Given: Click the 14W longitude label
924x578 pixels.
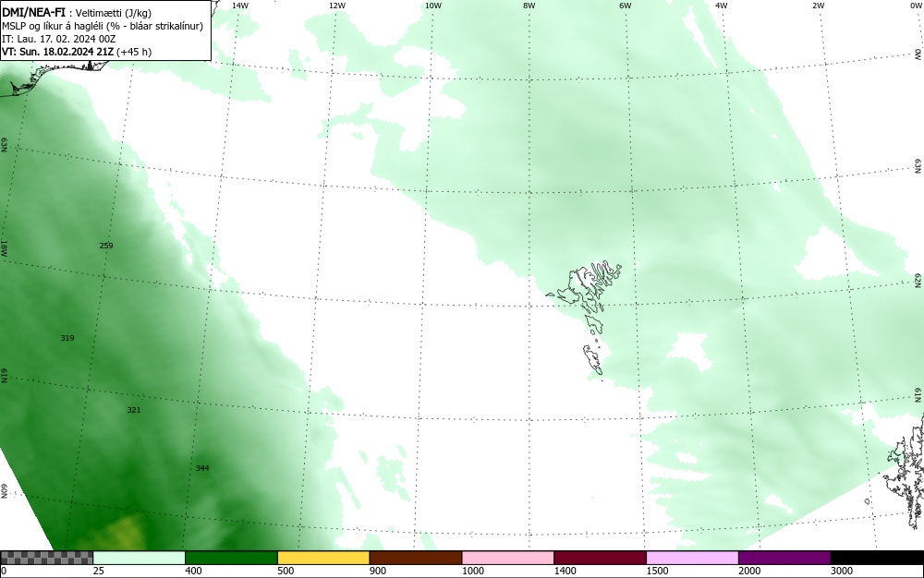Looking at the screenshot, I should (240, 6).
